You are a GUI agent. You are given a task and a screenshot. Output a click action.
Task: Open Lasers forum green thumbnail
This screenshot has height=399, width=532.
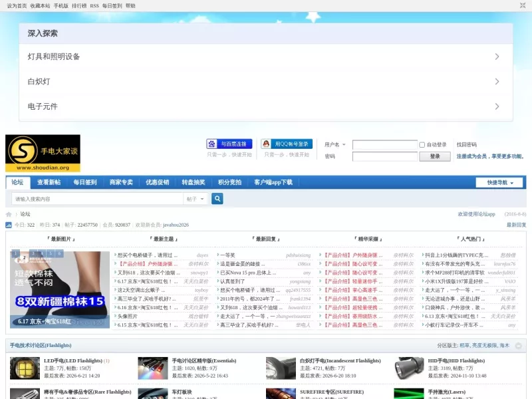point(409,394)
